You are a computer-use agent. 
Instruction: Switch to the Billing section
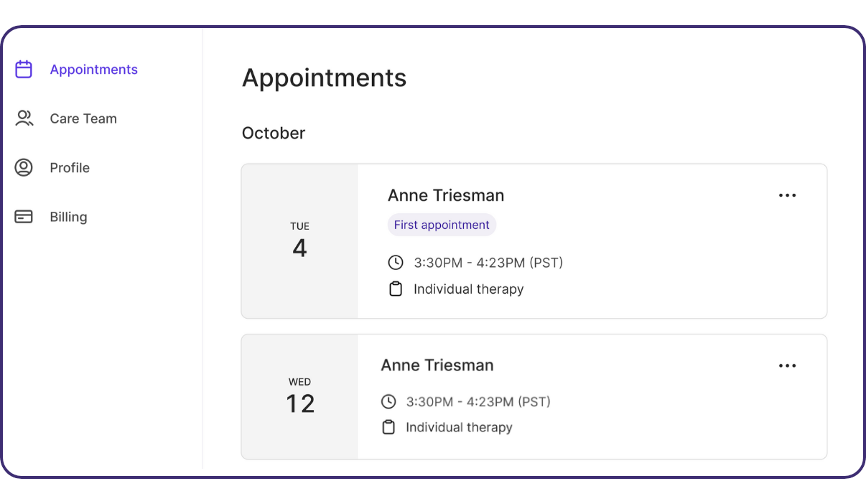click(68, 216)
